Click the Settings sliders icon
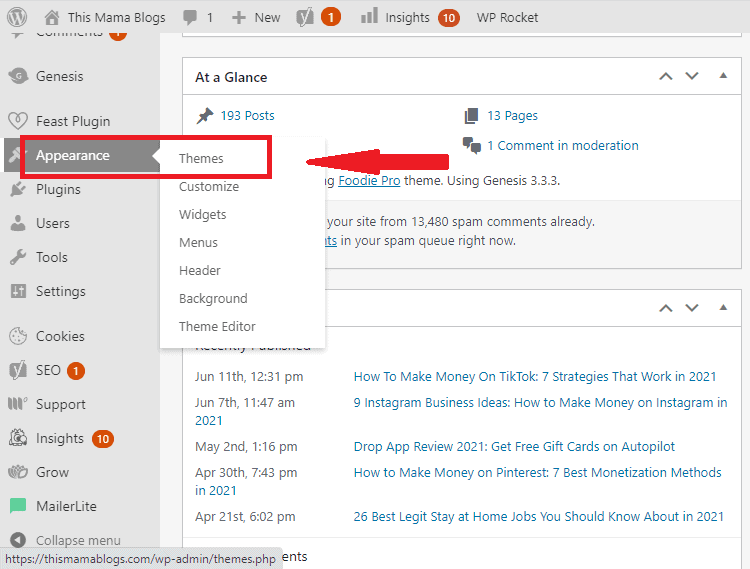 [x=18, y=291]
